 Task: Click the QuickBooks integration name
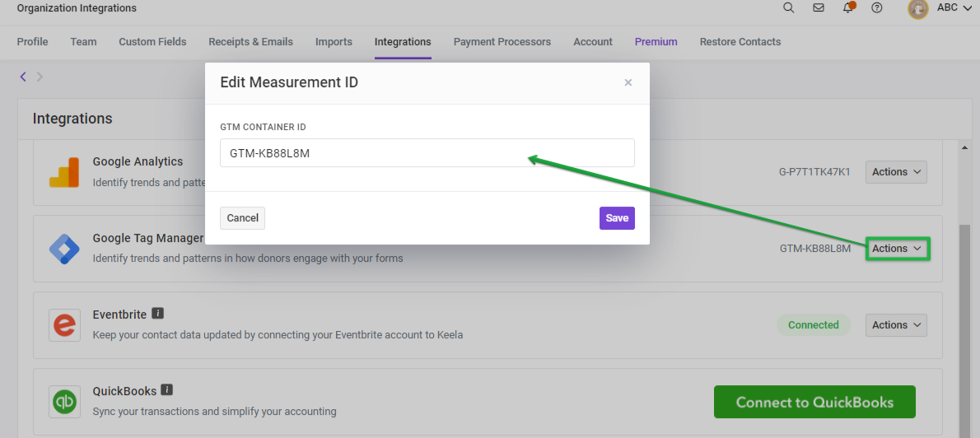tap(124, 391)
